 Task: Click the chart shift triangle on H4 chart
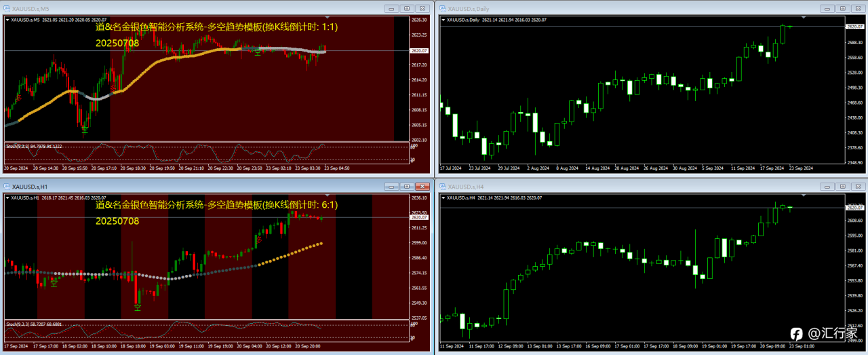point(804,195)
